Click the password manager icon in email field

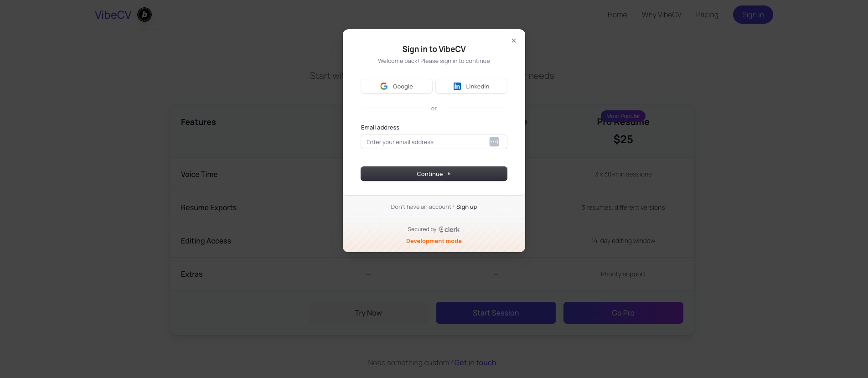[x=494, y=142]
